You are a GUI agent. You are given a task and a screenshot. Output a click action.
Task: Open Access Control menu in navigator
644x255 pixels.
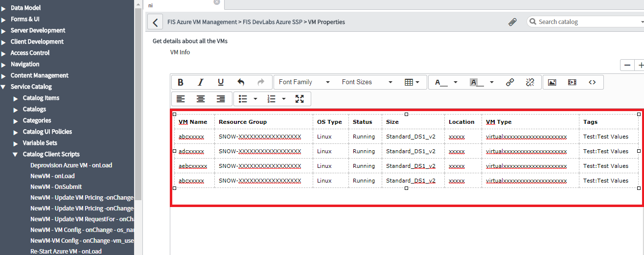[30, 53]
